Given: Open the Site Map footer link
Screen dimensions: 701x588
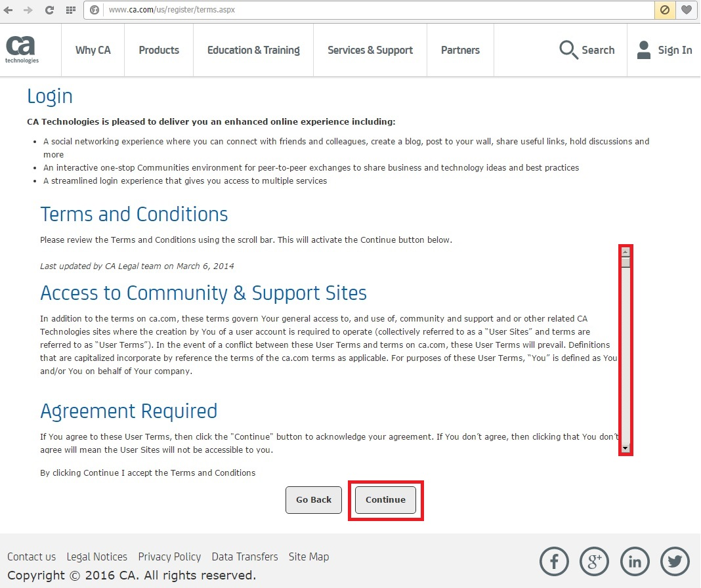Looking at the screenshot, I should point(309,556).
